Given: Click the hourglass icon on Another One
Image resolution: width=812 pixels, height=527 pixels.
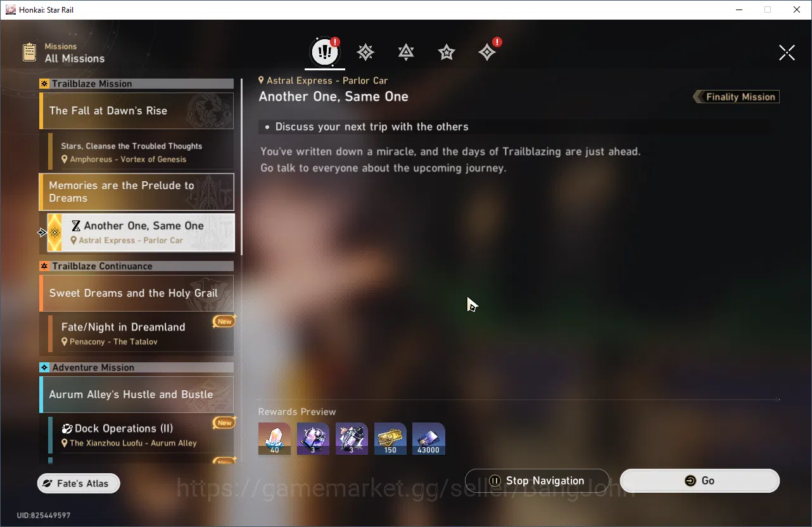Looking at the screenshot, I should coord(76,225).
